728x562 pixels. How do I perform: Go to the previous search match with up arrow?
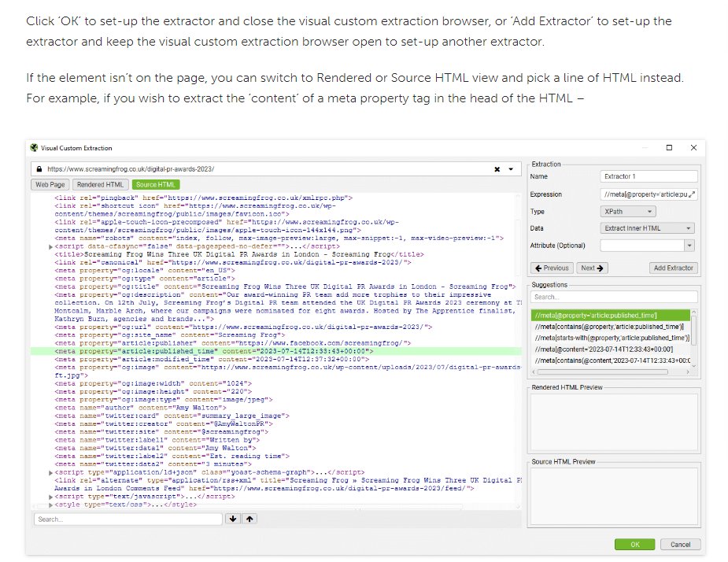[x=249, y=519]
